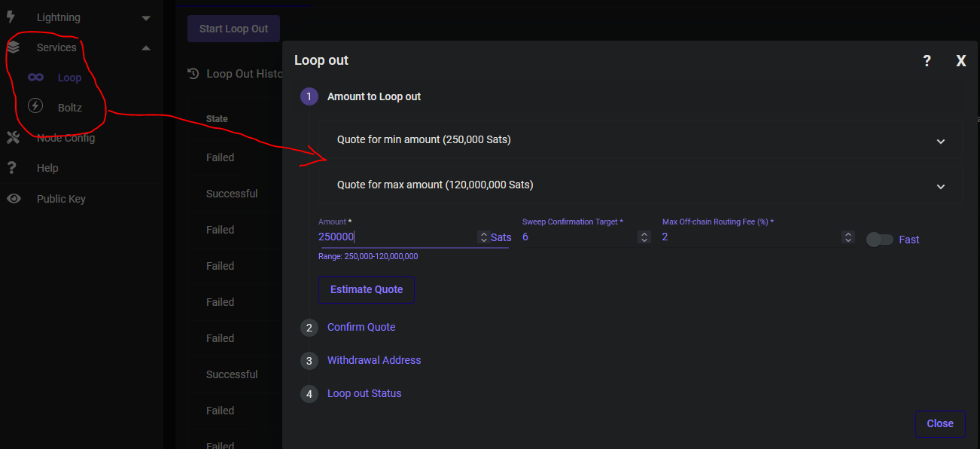980x449 pixels.
Task: Click the Max Off-chain Routing Fee stepper
Action: pyautogui.click(x=848, y=237)
